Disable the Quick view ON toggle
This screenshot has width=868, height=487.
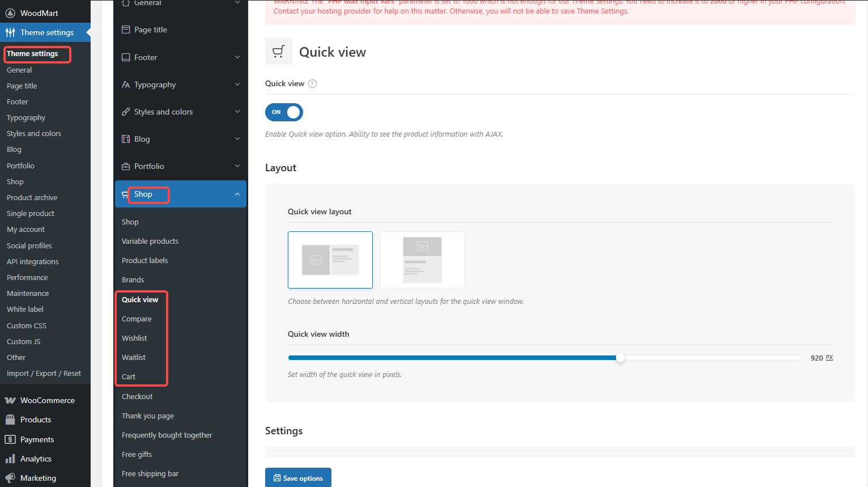click(284, 112)
